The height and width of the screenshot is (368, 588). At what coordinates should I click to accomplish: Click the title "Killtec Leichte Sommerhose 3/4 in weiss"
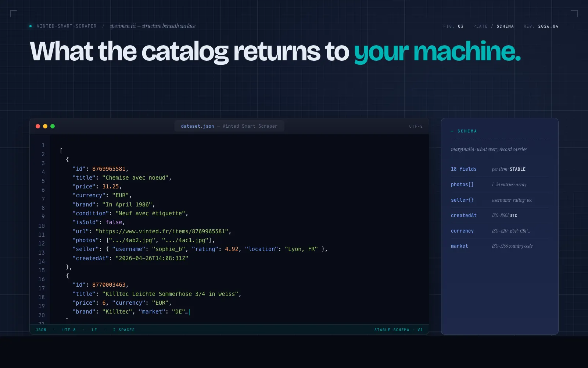click(170, 294)
